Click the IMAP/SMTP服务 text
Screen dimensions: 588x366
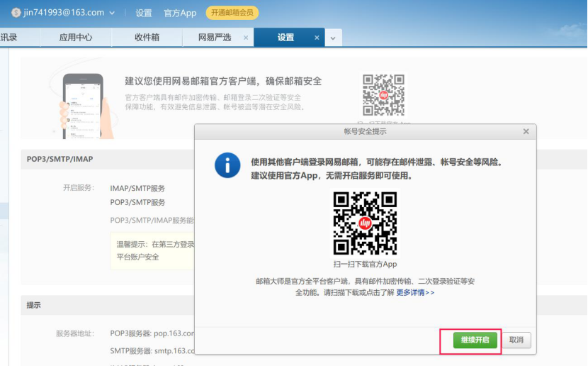pos(137,189)
